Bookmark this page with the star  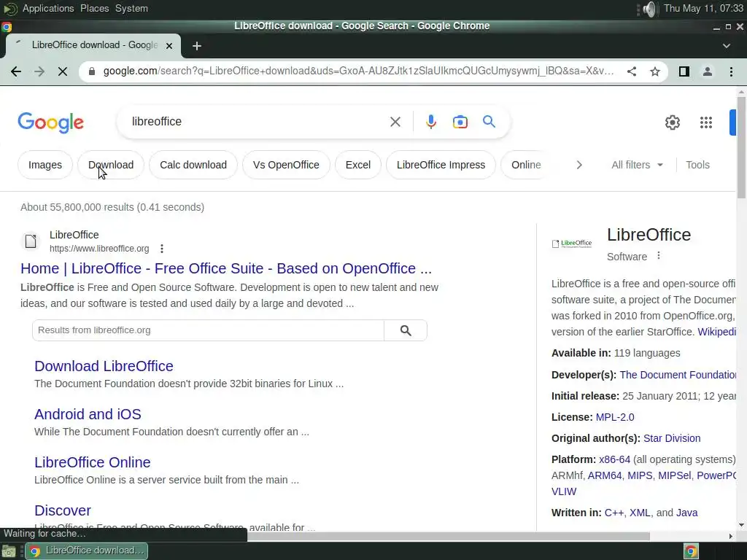point(655,71)
